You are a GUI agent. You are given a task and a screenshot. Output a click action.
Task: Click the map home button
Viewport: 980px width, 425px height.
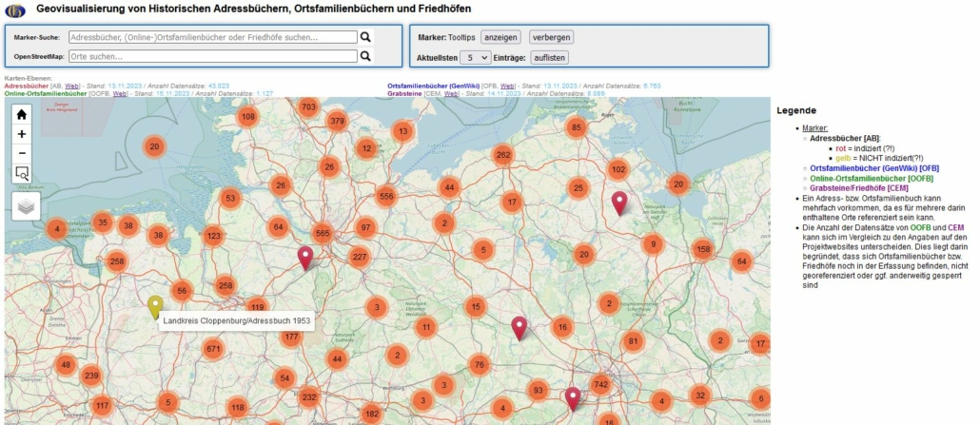point(22,114)
